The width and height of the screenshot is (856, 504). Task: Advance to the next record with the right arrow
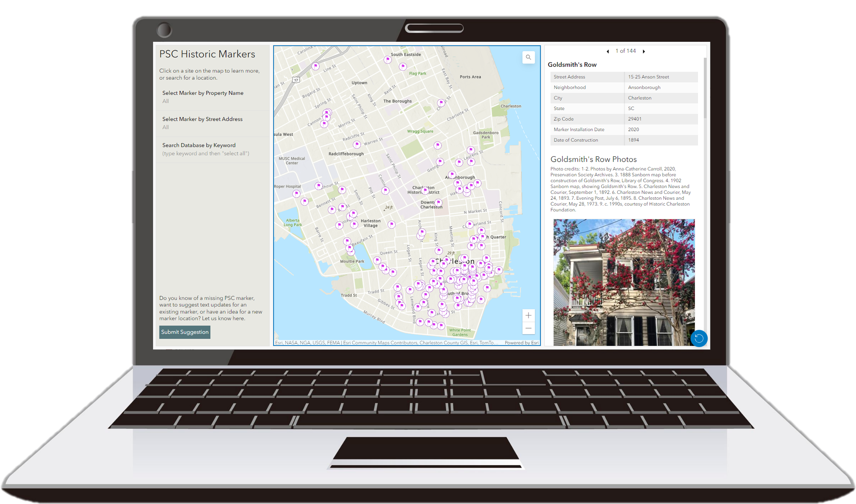[644, 51]
